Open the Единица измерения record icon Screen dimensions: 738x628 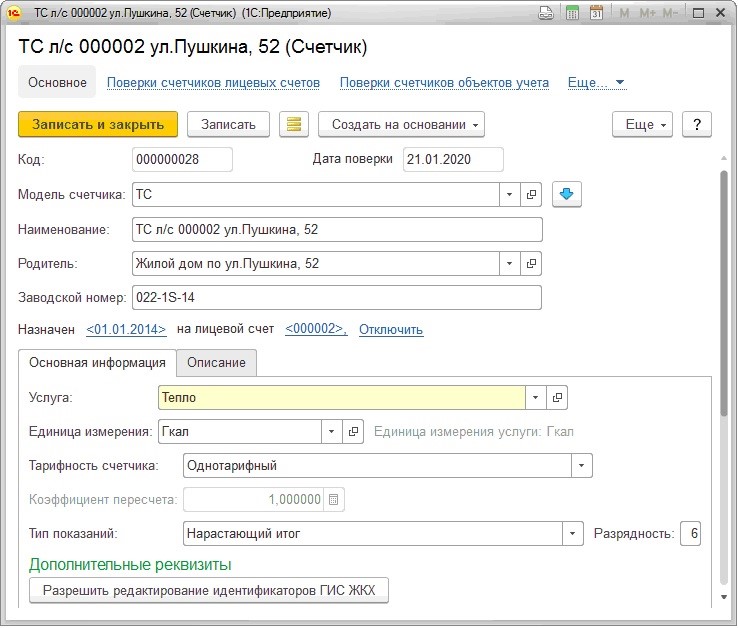tap(353, 432)
